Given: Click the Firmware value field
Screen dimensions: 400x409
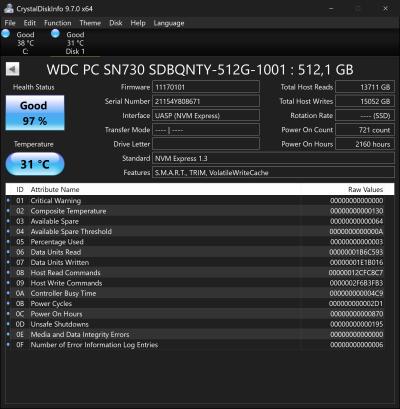Looking at the screenshot, I should tap(206, 87).
